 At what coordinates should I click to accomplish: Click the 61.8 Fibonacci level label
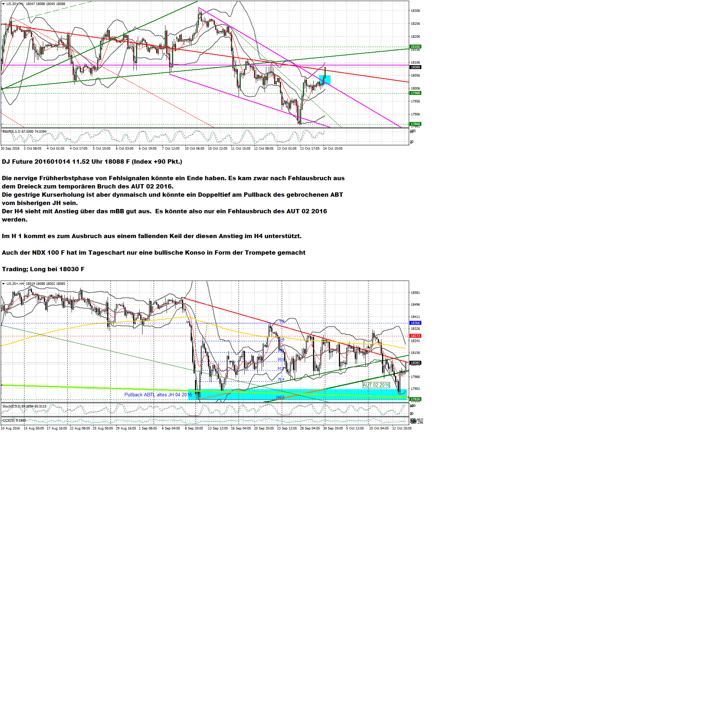coord(281,368)
